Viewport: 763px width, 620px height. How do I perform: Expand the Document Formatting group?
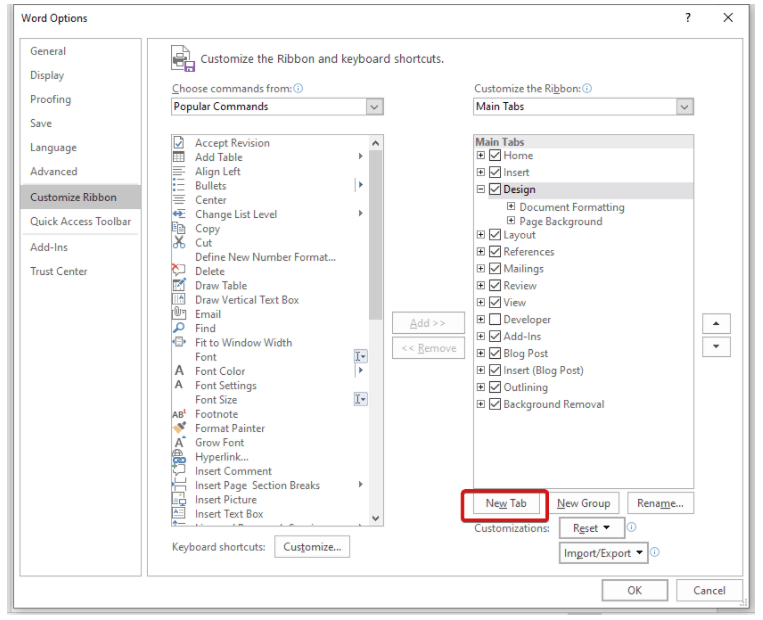coord(511,206)
